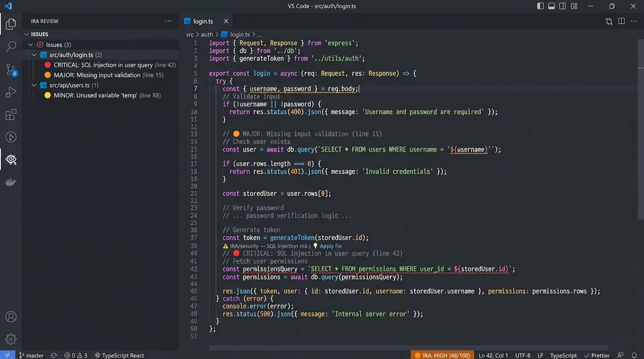Click IRA: HIGH (48/100) status item
Screen dimensions: 644x359
[x=442, y=355]
